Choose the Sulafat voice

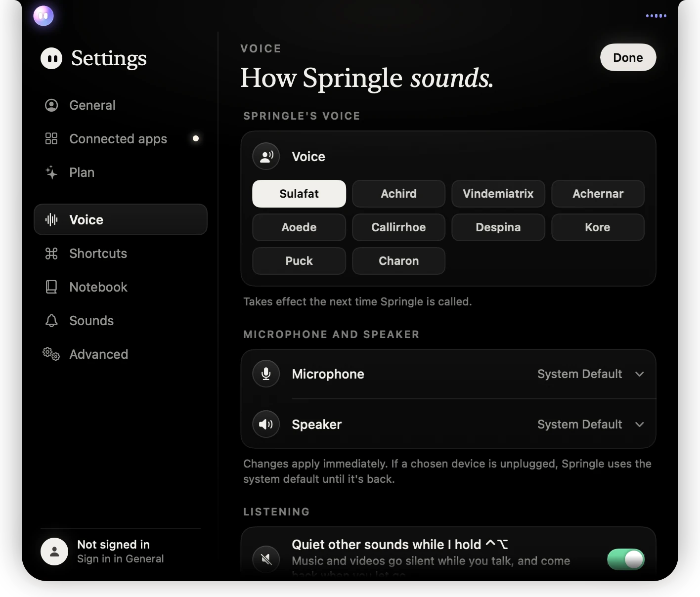click(x=299, y=194)
